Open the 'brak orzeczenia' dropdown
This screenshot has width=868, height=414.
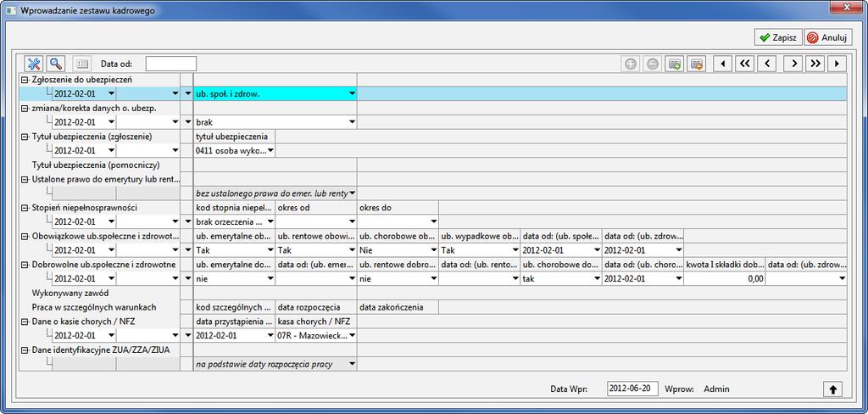point(270,221)
